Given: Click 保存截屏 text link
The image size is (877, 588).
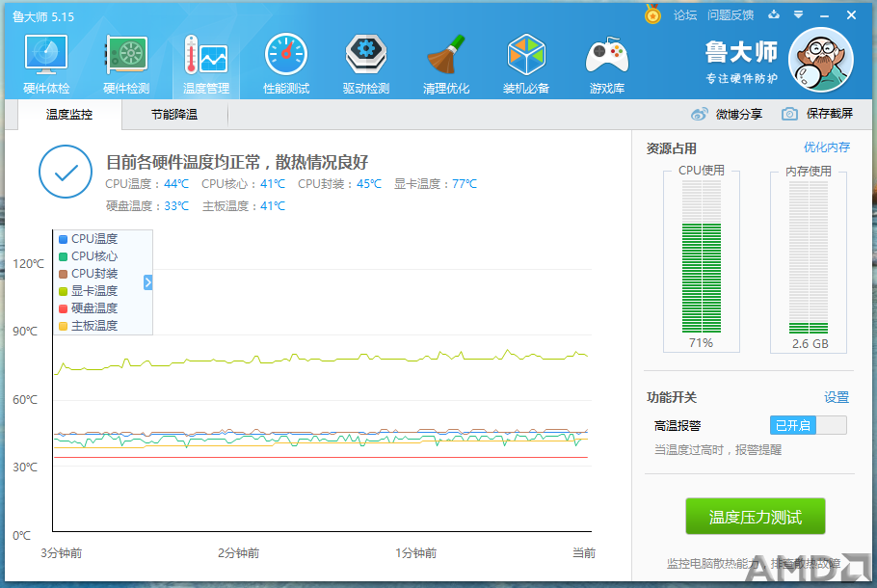Looking at the screenshot, I should tap(830, 114).
